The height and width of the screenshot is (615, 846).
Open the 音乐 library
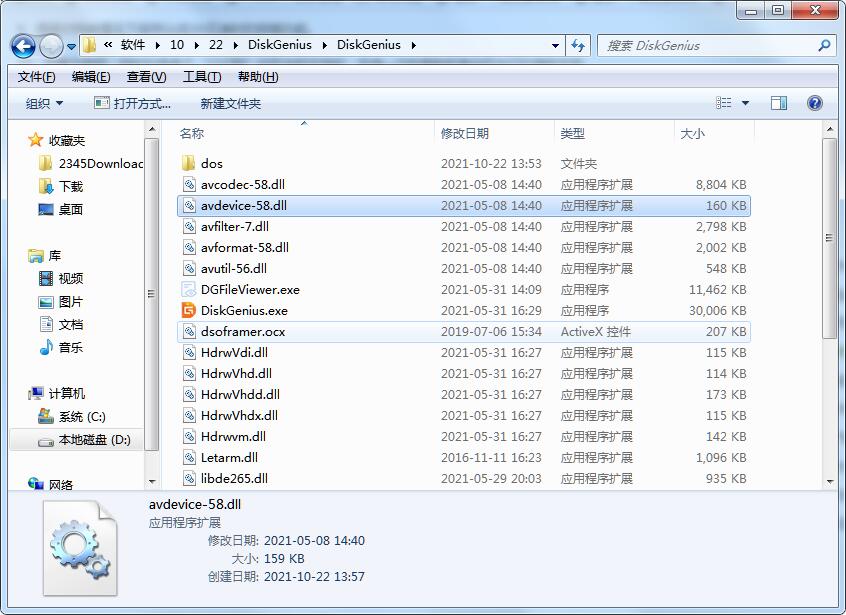(x=61, y=347)
